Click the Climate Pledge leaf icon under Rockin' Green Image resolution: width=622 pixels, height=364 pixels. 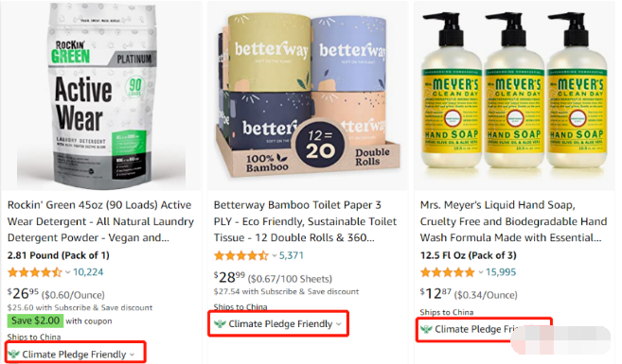click(14, 354)
